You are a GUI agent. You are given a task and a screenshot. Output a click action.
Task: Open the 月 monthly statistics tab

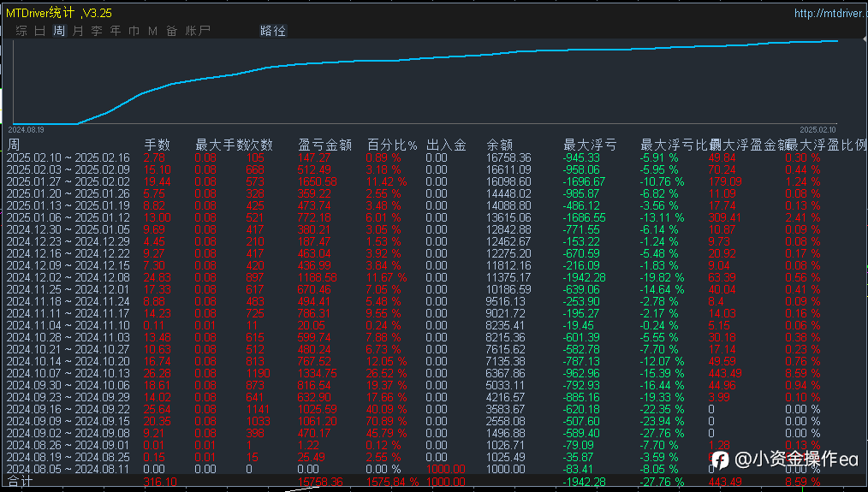pos(78,31)
